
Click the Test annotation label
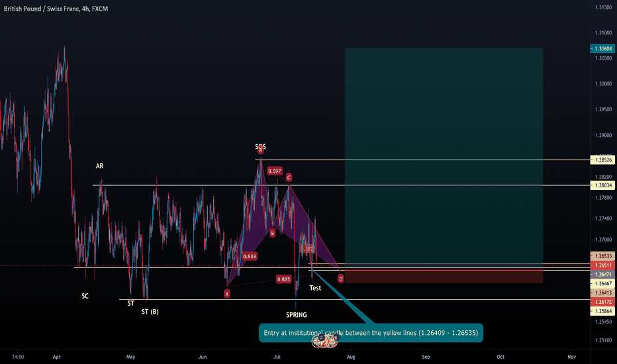tap(315, 288)
